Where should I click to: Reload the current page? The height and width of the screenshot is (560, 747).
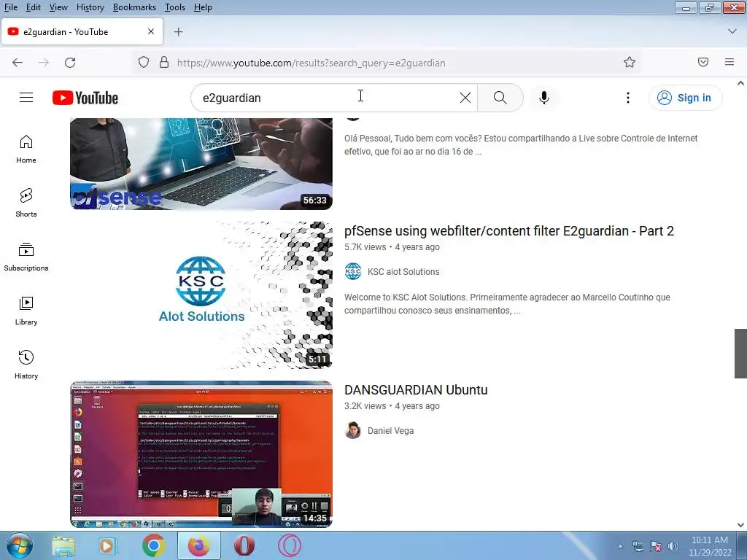pos(70,63)
